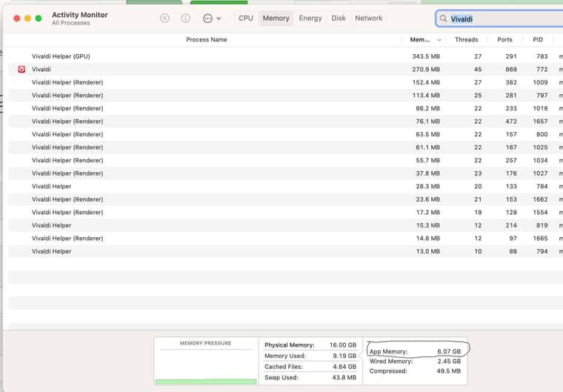Click the red Vivaldi app icon

21,70
